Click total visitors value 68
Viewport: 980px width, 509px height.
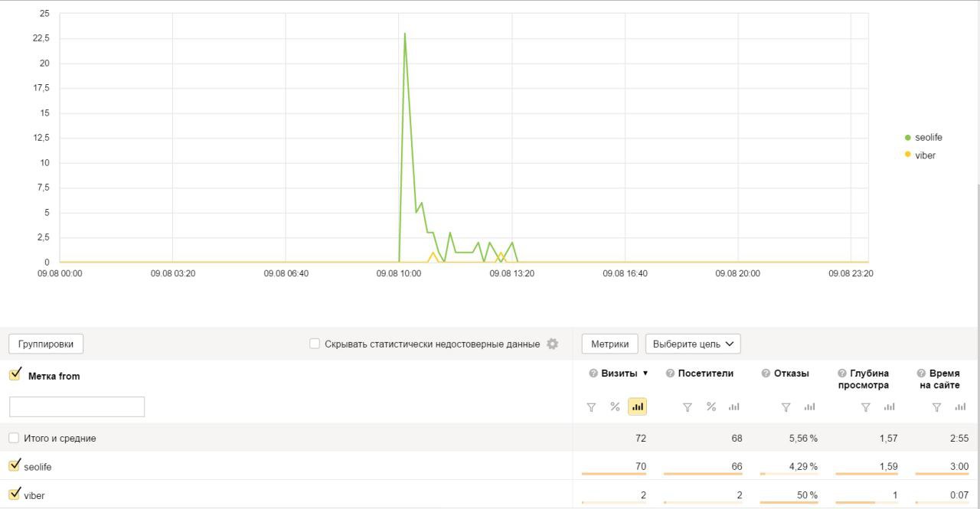736,439
